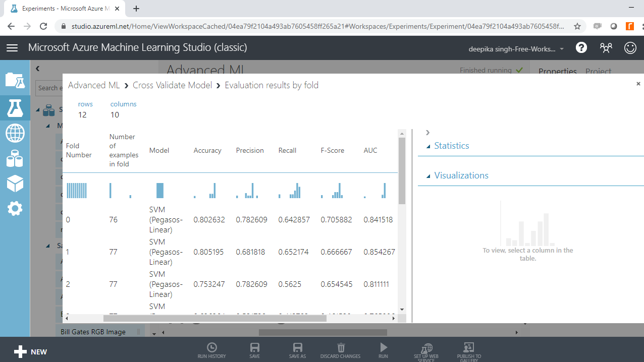Click the Run play button
Viewport: 644px width, 362px height.
click(x=384, y=350)
